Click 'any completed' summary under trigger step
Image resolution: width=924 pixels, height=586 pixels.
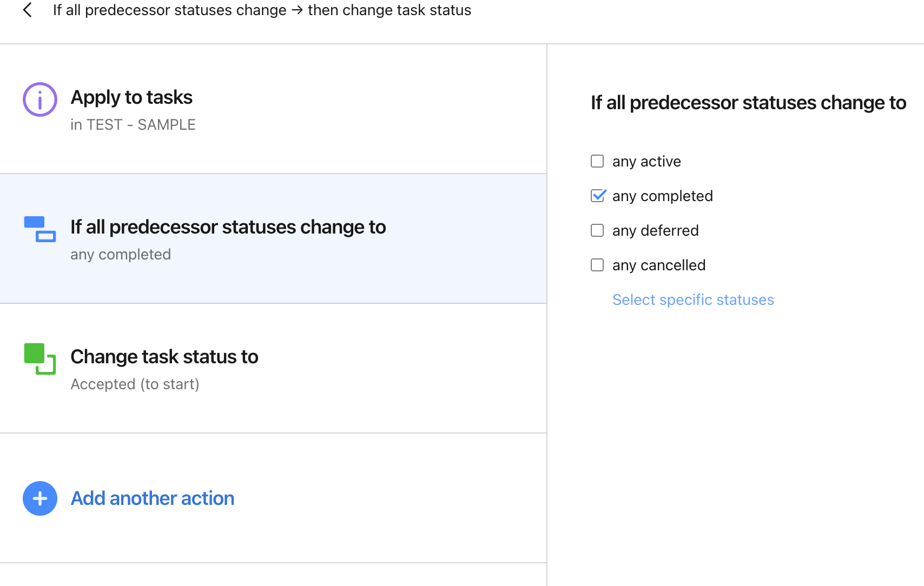pos(121,255)
